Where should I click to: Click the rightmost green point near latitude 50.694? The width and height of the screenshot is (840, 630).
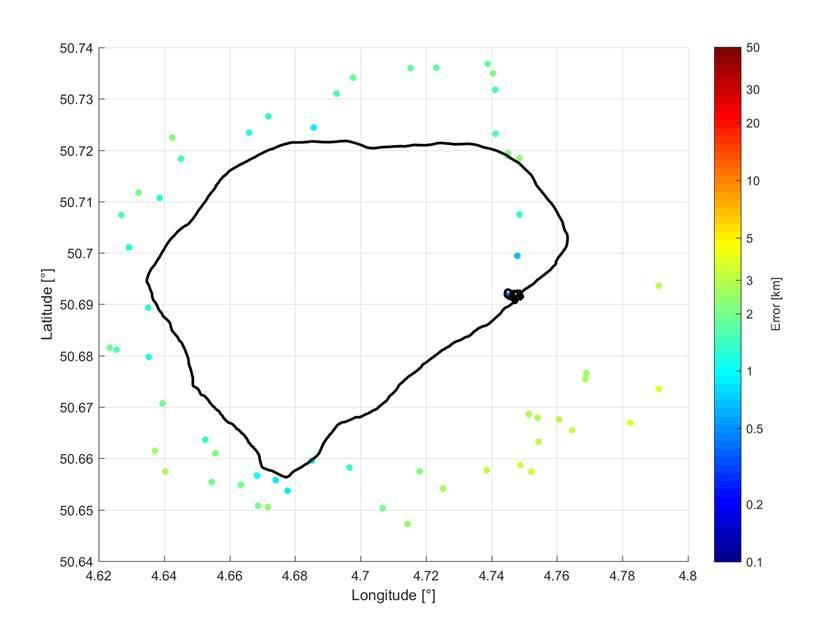[x=659, y=286]
